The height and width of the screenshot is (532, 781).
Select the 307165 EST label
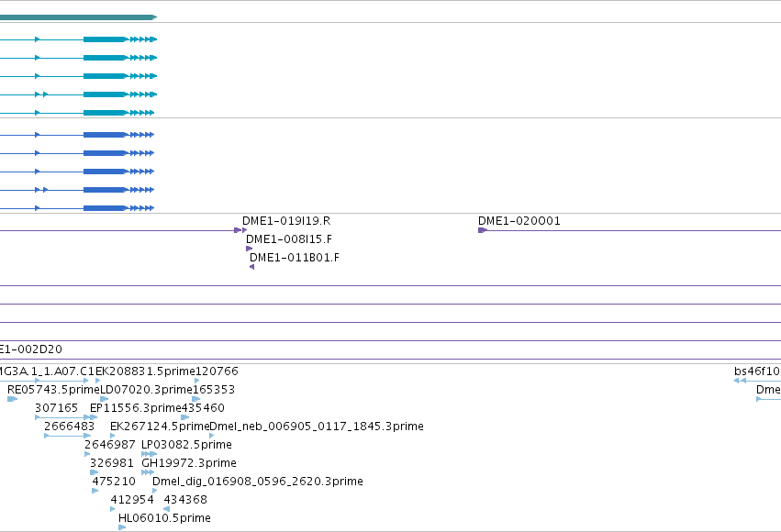[56, 408]
